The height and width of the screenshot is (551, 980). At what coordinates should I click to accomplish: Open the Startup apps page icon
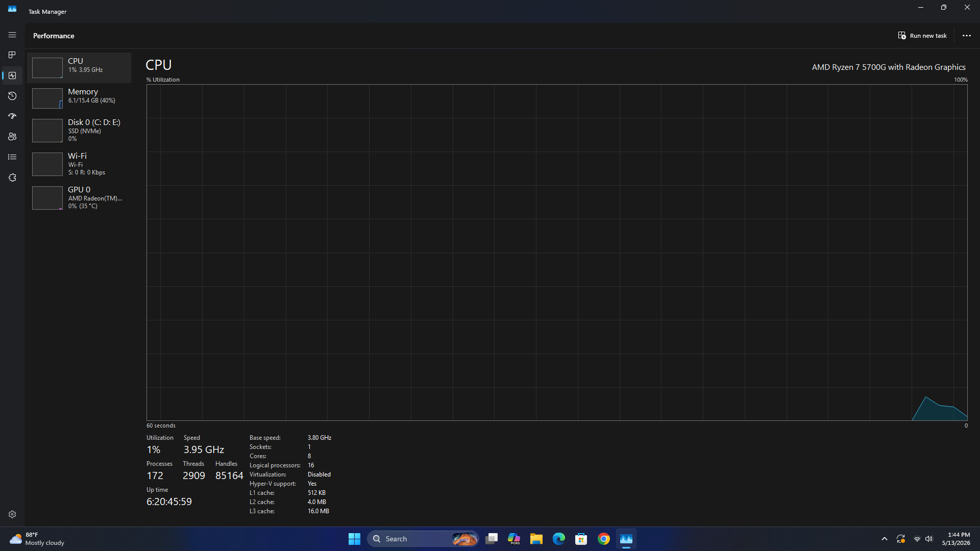pyautogui.click(x=12, y=116)
